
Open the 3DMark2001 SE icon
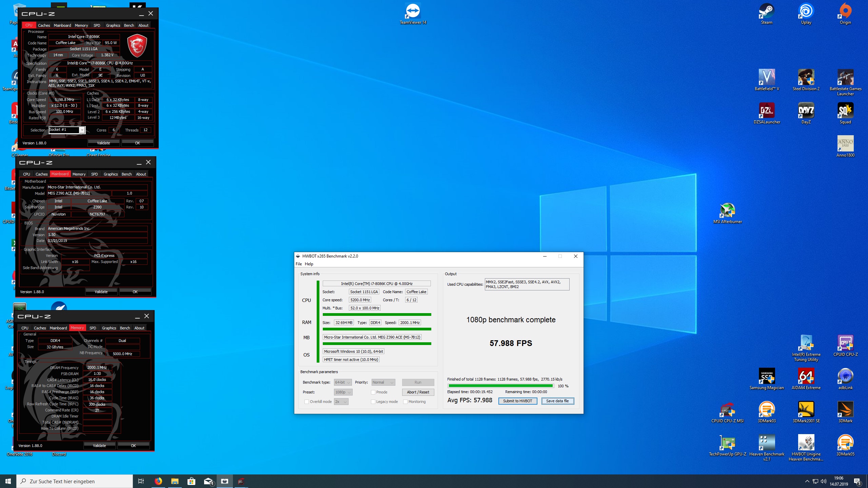tap(806, 412)
